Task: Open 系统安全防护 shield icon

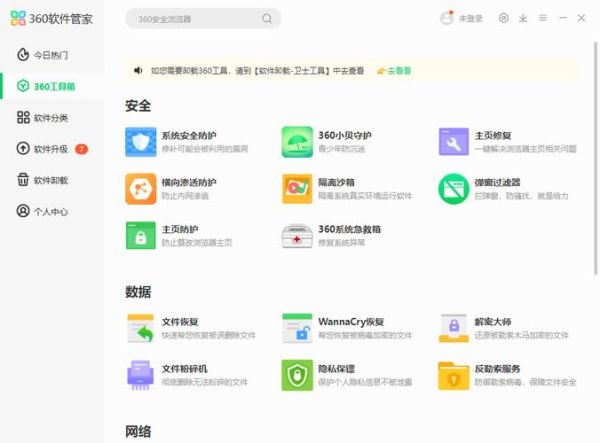Action: [140, 142]
